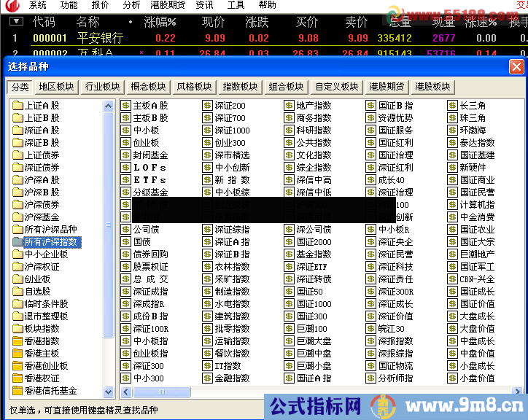This screenshot has height=420, width=528.
Task: Open the 帮助 menu
Action: coord(267,5)
